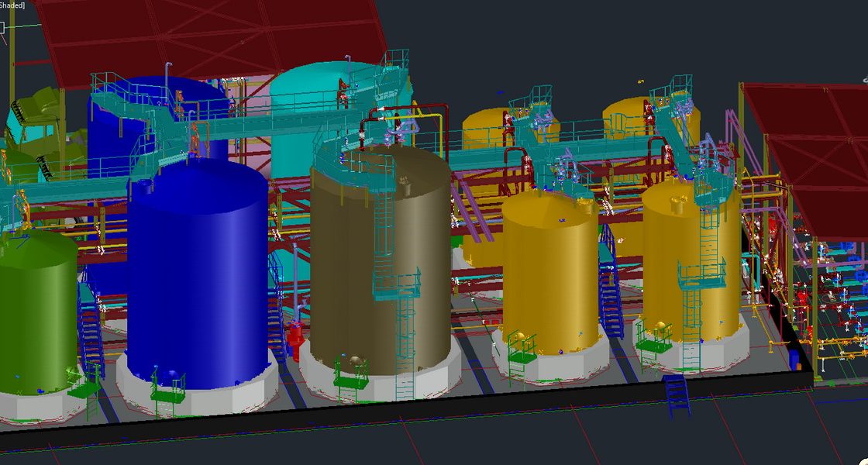Select the large blue tank in front

click(x=198, y=279)
